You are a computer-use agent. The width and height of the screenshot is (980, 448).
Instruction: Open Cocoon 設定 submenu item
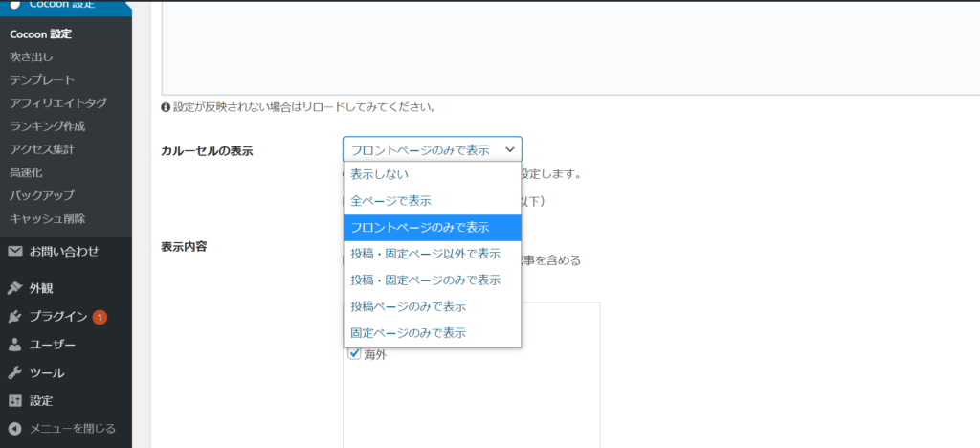[40, 34]
